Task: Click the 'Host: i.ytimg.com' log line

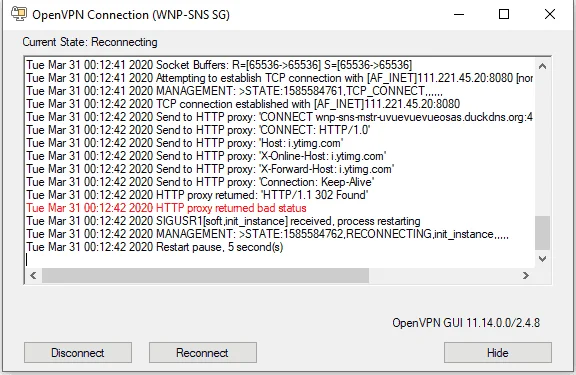Action: 185,143
